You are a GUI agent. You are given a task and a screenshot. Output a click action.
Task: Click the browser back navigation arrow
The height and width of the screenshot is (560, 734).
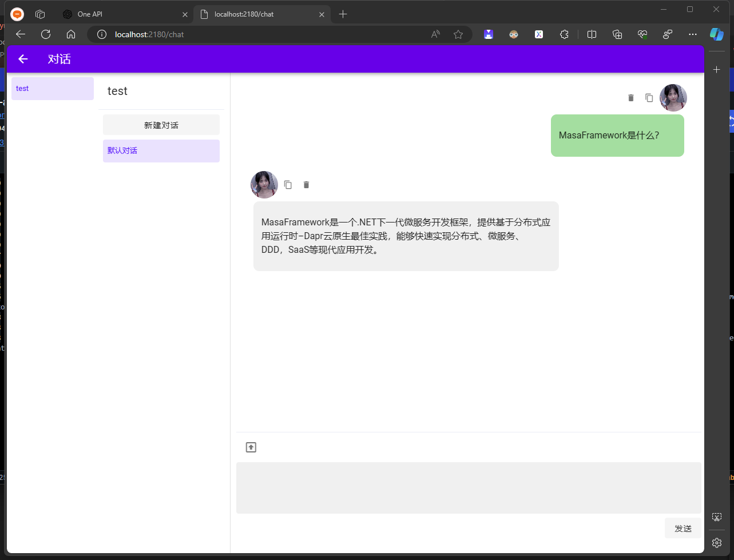click(x=21, y=34)
